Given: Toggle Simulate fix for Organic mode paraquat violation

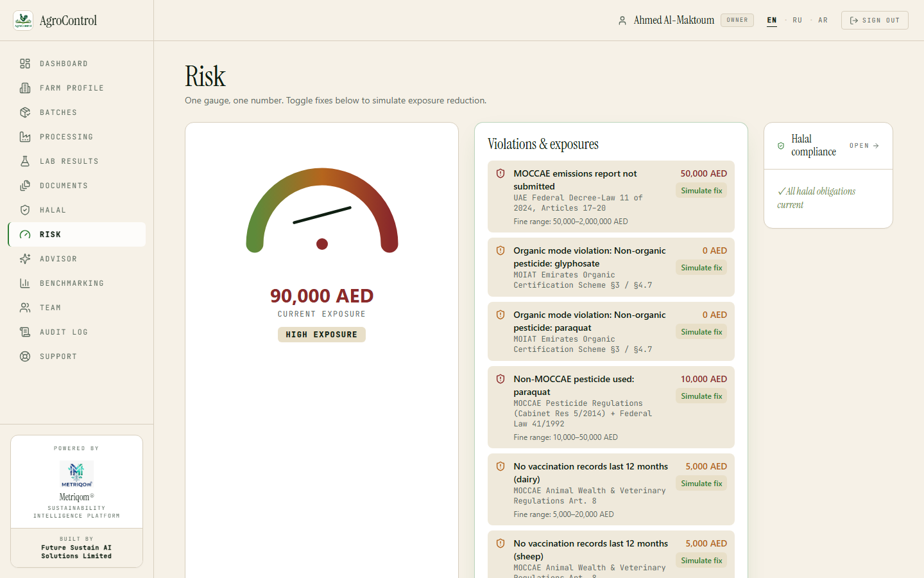Looking at the screenshot, I should [x=701, y=332].
